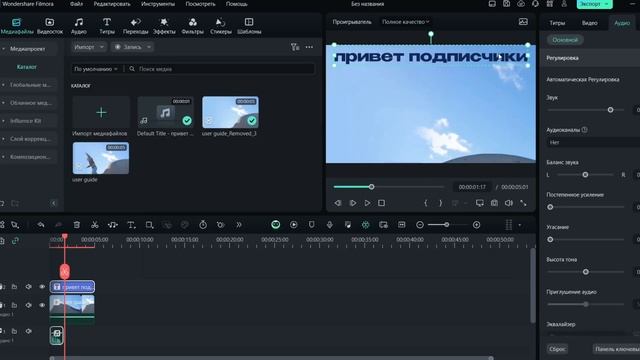Stop playback with the square button
Screen dimensions: 640x360
coord(381,203)
